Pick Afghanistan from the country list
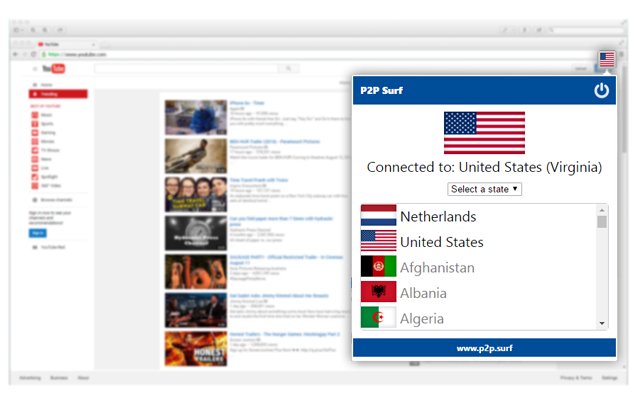The width and height of the screenshot is (640, 400). (x=437, y=268)
